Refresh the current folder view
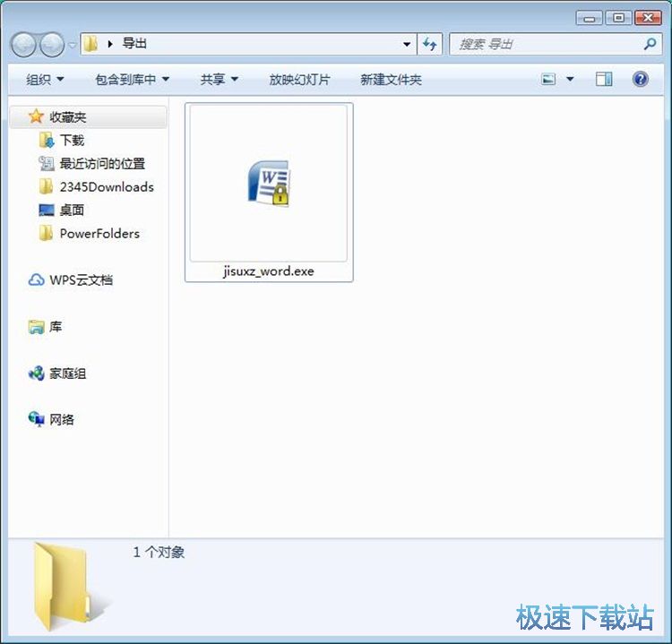 click(430, 44)
